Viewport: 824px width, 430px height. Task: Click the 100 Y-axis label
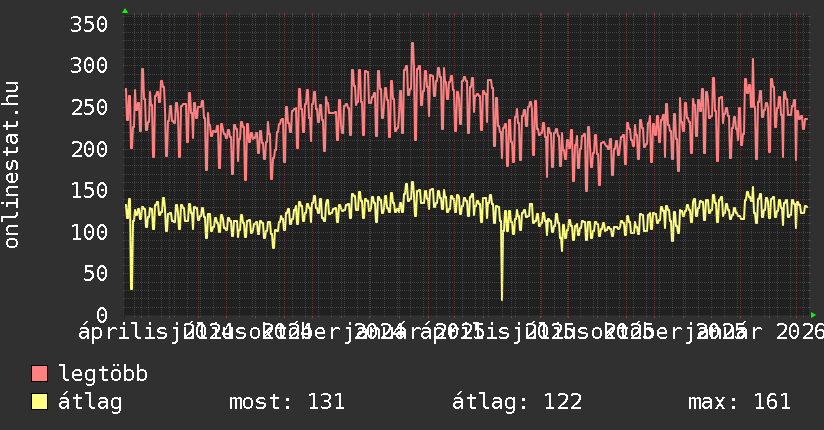pos(87,232)
